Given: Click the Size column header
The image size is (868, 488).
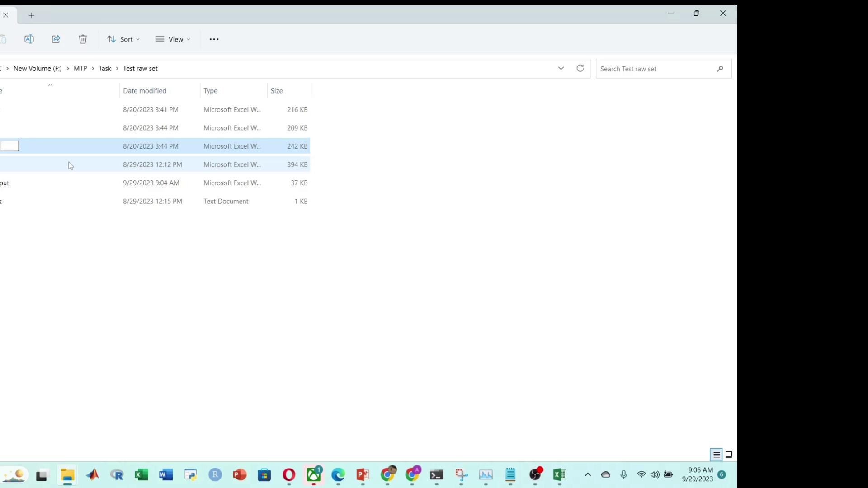Looking at the screenshot, I should coord(277,90).
